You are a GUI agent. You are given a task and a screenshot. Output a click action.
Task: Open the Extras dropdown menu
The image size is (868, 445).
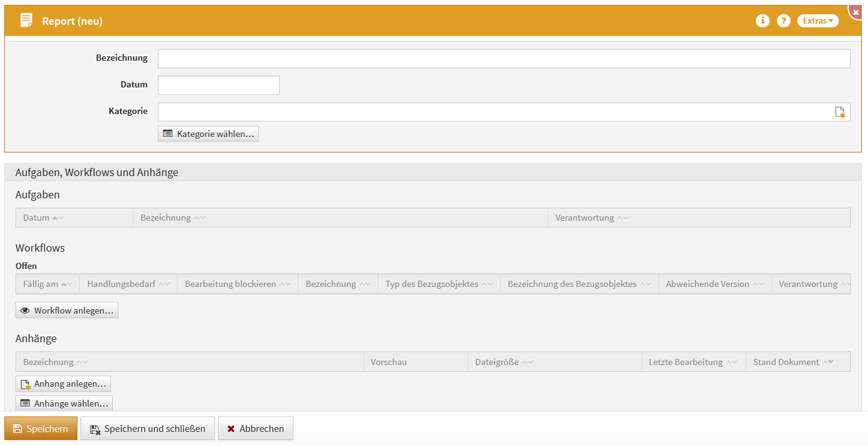click(x=817, y=21)
